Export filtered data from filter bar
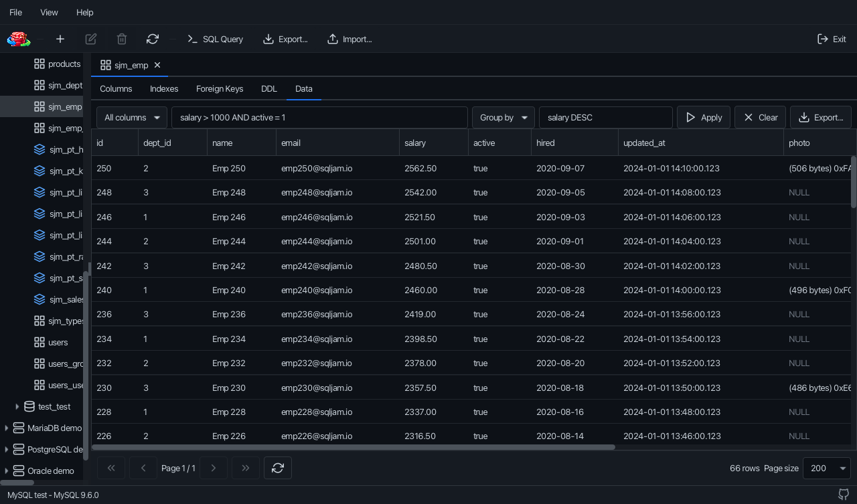 click(821, 117)
